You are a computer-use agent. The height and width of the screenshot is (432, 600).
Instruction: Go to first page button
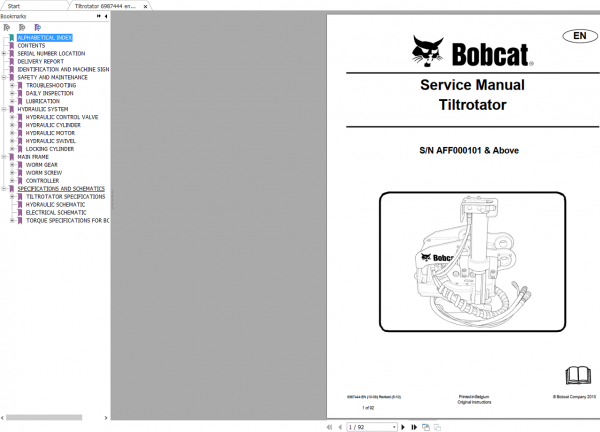pos(329,427)
